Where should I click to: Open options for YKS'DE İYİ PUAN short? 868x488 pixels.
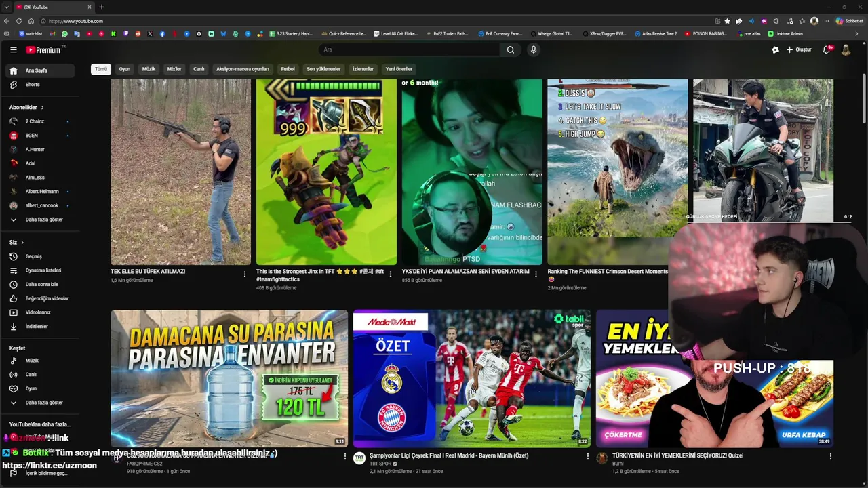pos(536,274)
